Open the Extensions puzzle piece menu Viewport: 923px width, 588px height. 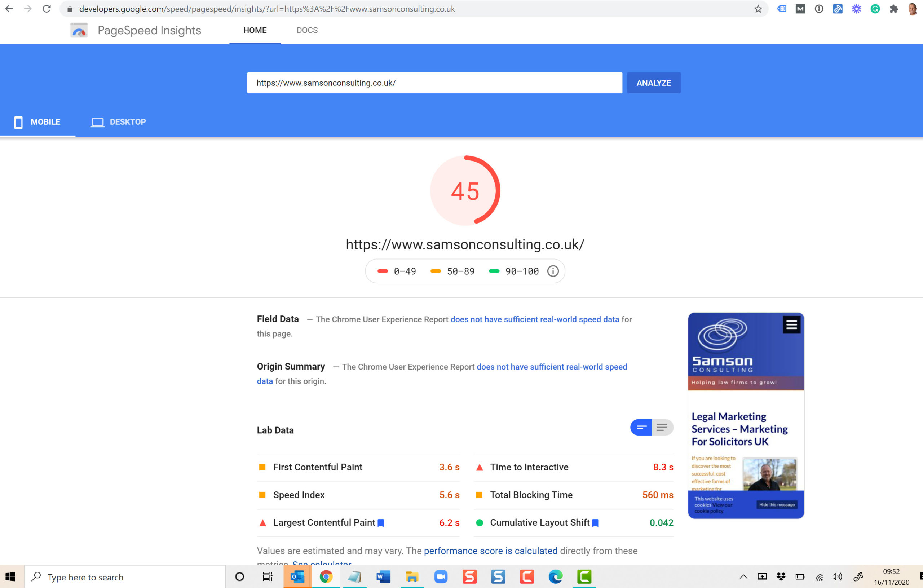pyautogui.click(x=894, y=9)
